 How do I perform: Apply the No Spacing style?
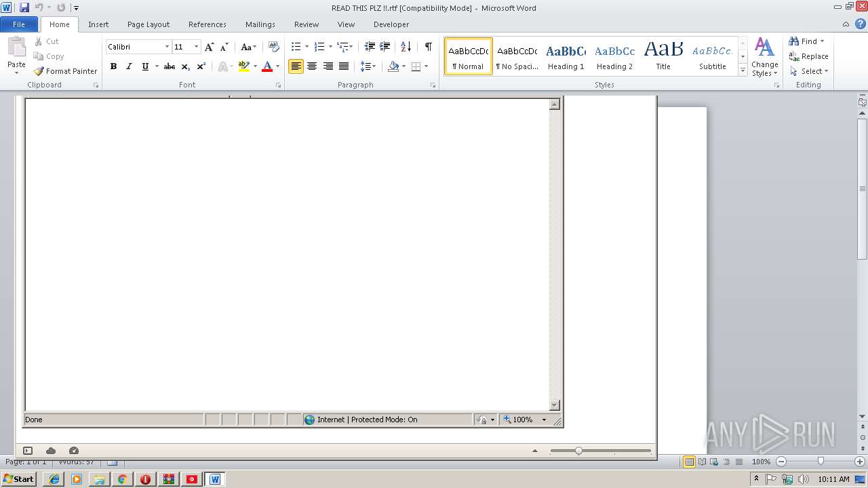pos(517,56)
